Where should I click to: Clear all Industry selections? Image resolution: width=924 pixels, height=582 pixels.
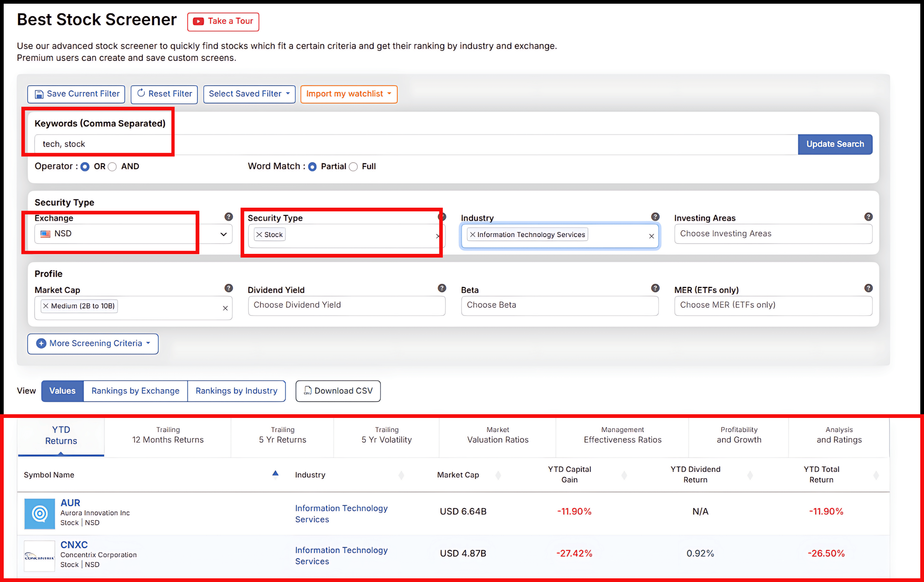coord(651,236)
